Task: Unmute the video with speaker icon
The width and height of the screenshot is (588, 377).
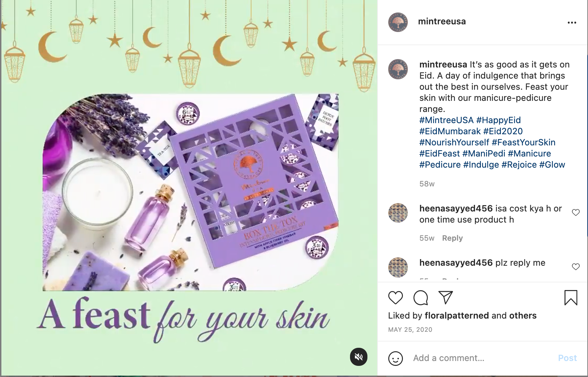Action: 358,356
